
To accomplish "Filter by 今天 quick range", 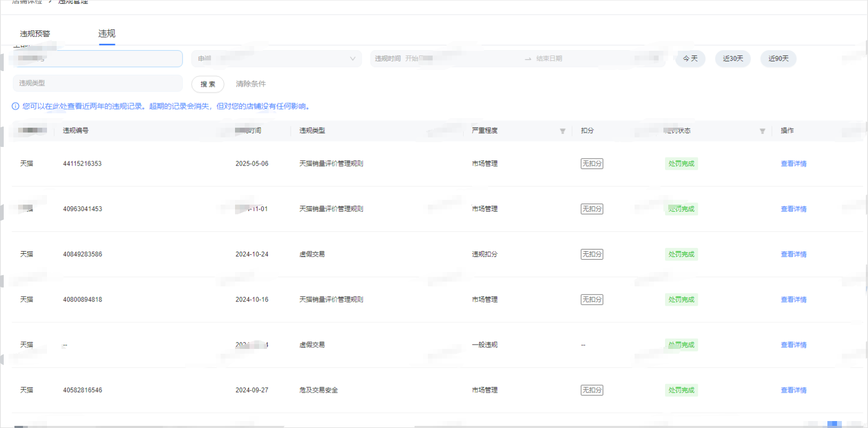I will click(690, 59).
